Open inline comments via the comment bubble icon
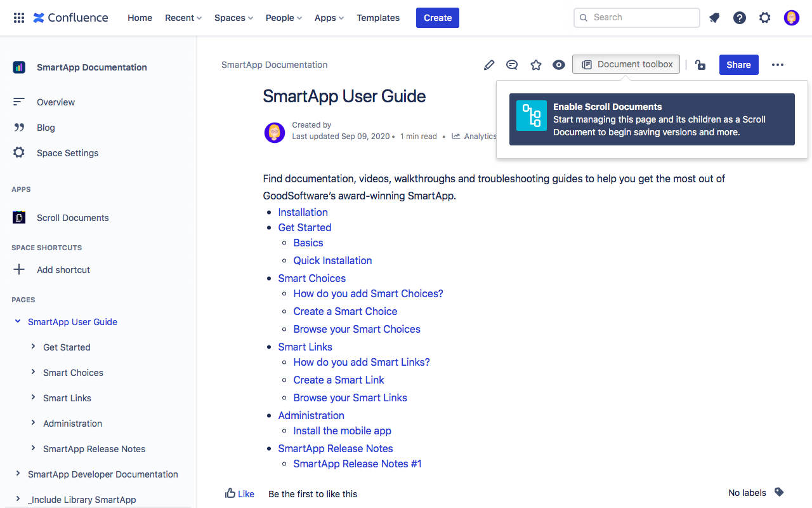The height and width of the screenshot is (508, 812). point(512,64)
